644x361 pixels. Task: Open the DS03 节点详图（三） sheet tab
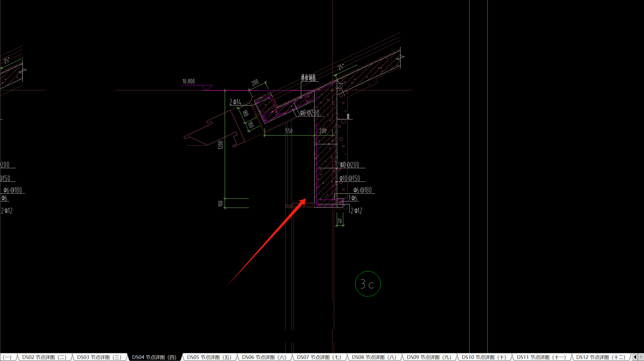99,357
